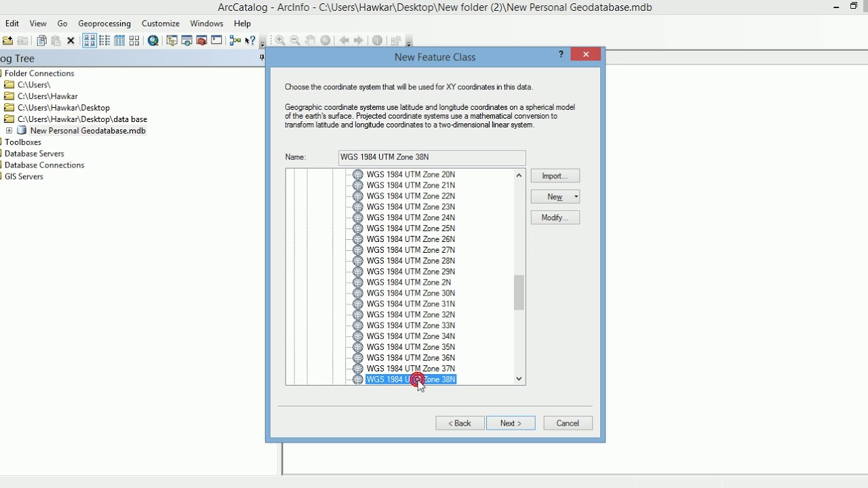This screenshot has height=488, width=868.
Task: Select the Pan hand icon
Action: point(310,41)
